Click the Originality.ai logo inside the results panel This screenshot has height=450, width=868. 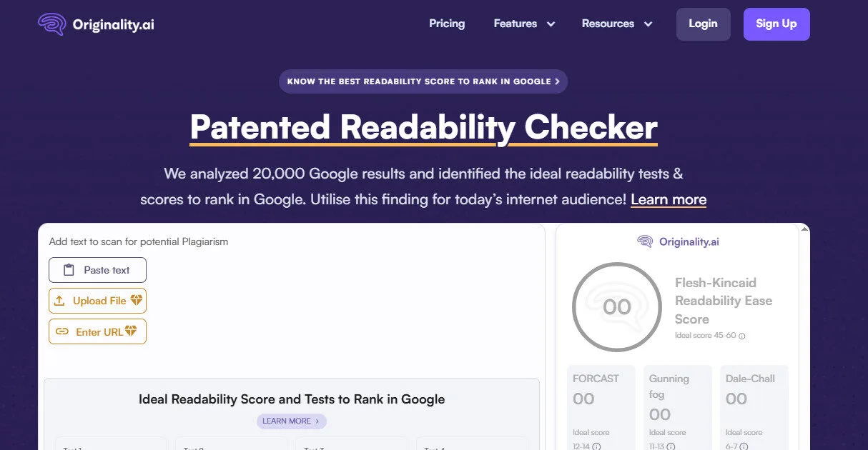click(676, 241)
